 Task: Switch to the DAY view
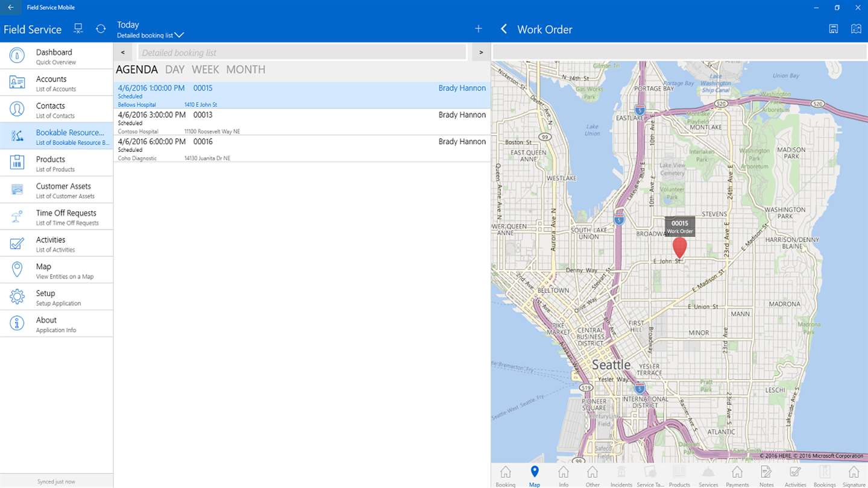(175, 69)
